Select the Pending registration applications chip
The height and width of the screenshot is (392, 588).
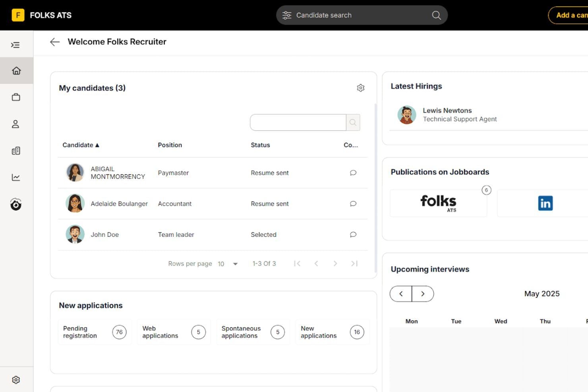point(94,332)
